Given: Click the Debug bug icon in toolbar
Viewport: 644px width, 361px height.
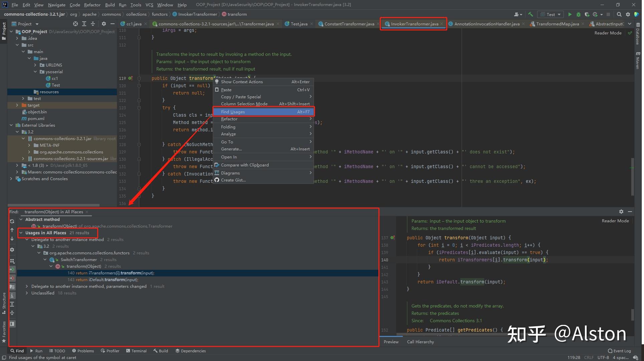Looking at the screenshot, I should (578, 14).
